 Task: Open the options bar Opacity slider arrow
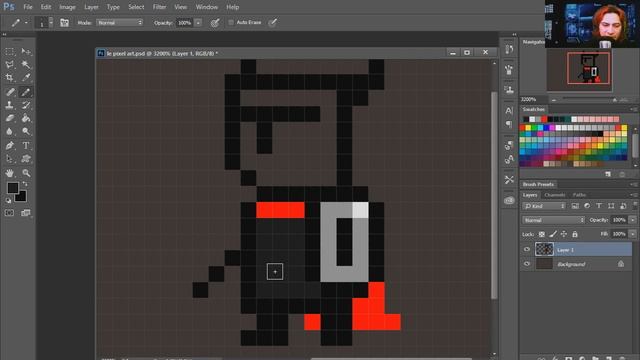[198, 23]
